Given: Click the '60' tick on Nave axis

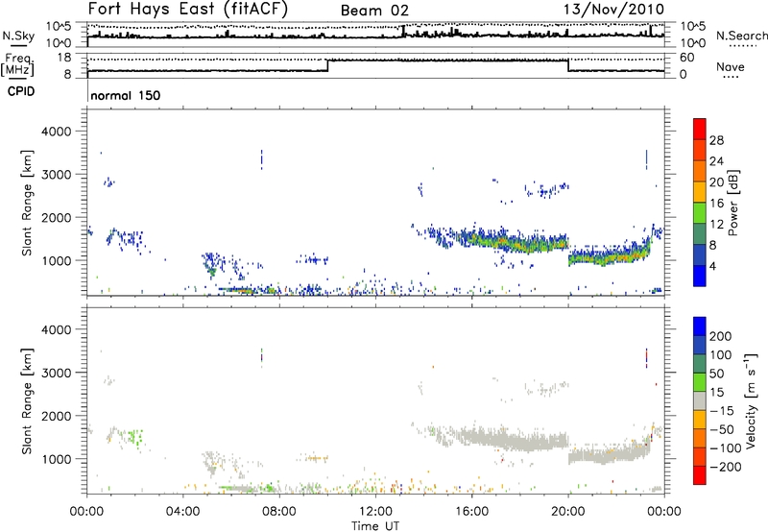Looking at the screenshot, I should click(x=687, y=58).
